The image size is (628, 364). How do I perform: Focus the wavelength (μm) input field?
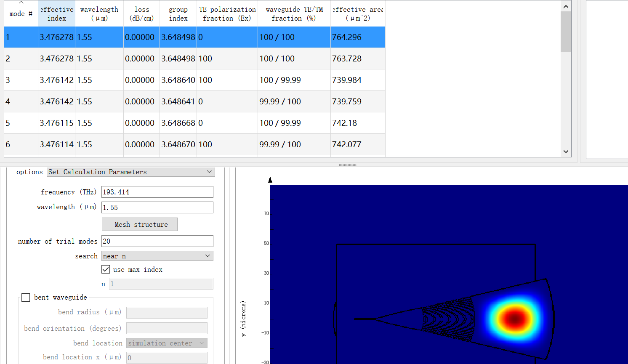click(157, 207)
